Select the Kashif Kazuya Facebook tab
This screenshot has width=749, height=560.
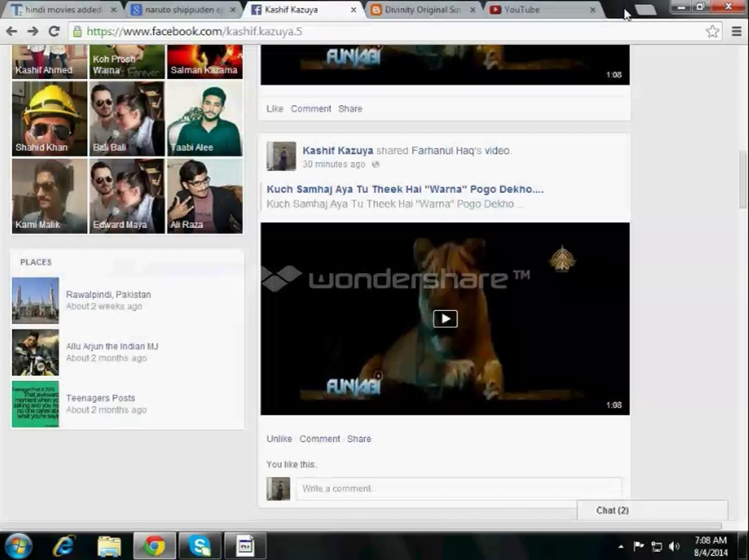(x=303, y=9)
